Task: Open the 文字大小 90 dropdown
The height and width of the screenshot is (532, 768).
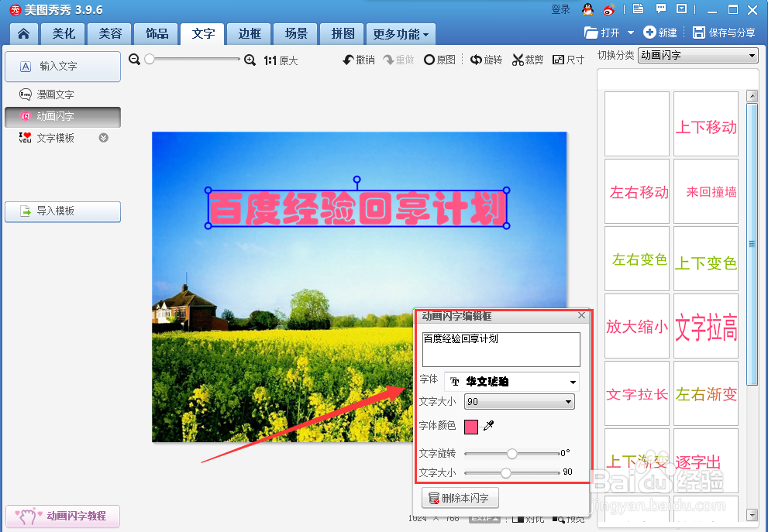Action: [519, 402]
